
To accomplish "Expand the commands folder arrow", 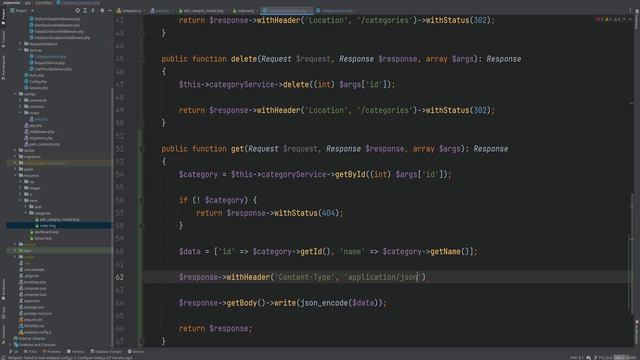I will click(21, 100).
